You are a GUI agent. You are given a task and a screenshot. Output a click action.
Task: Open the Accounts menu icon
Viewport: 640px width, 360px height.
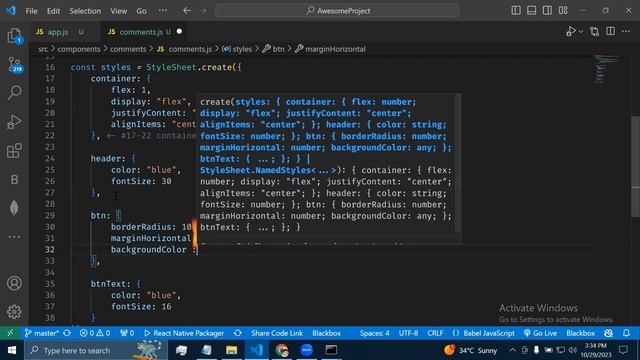(14, 283)
